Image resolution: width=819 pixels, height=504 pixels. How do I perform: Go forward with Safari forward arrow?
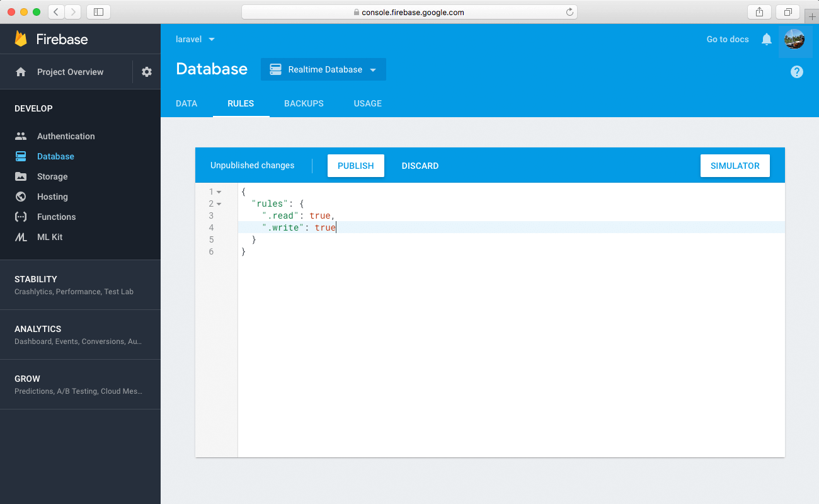click(72, 11)
